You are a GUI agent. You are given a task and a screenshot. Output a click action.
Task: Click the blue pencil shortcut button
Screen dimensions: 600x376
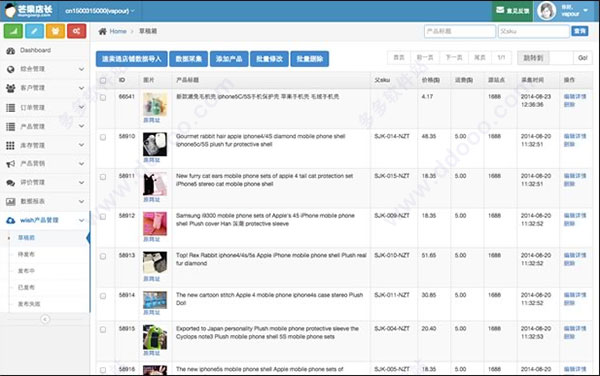(x=34, y=31)
